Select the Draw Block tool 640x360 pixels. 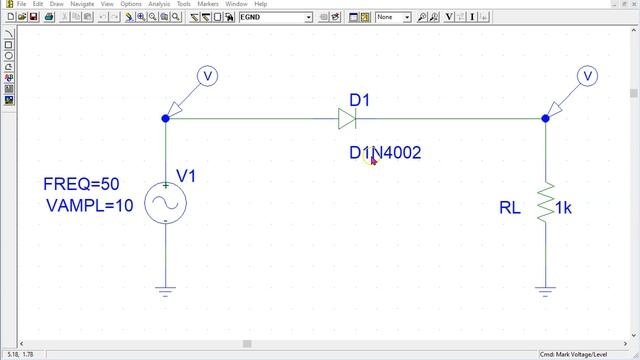point(217,17)
